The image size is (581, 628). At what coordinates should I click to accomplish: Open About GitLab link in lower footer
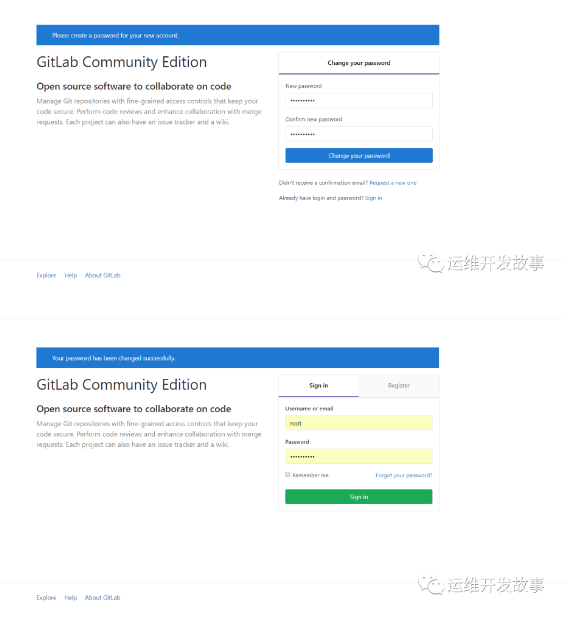click(x=103, y=598)
